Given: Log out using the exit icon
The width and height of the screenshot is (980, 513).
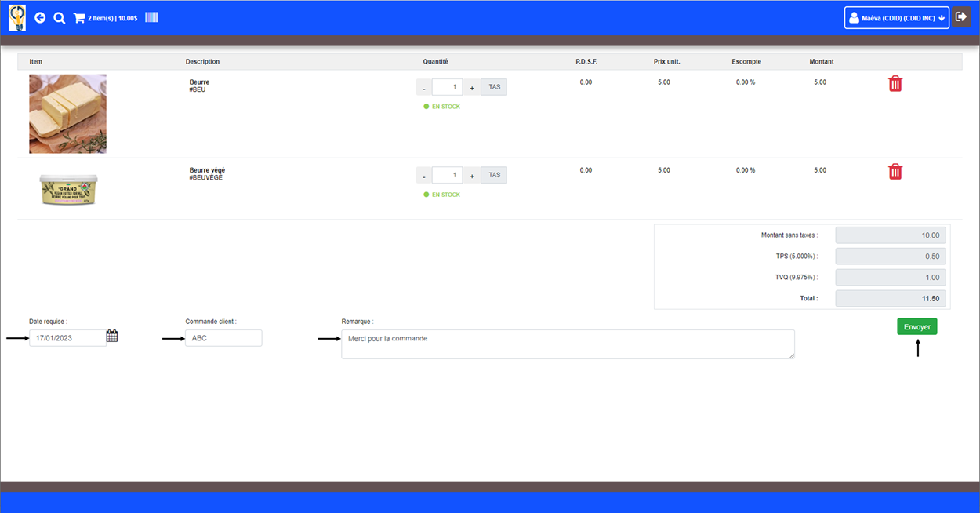Looking at the screenshot, I should pyautogui.click(x=961, y=17).
